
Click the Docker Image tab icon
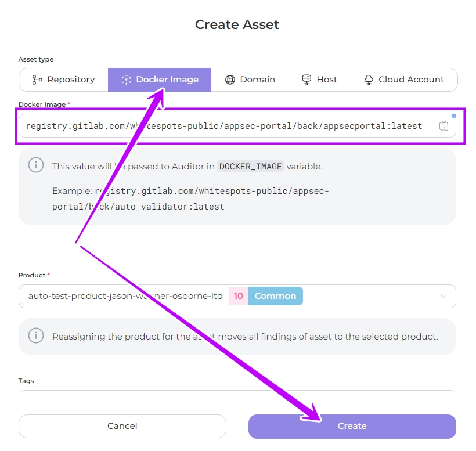point(126,80)
